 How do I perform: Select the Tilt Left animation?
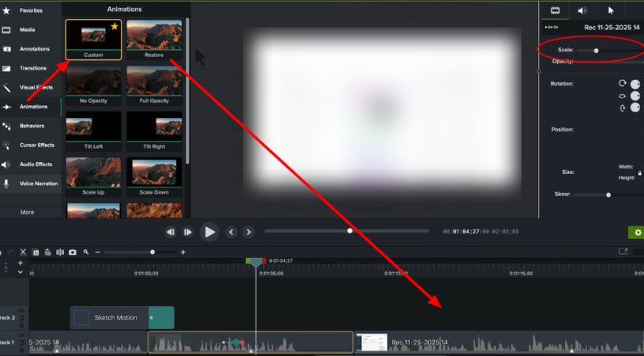(93, 131)
